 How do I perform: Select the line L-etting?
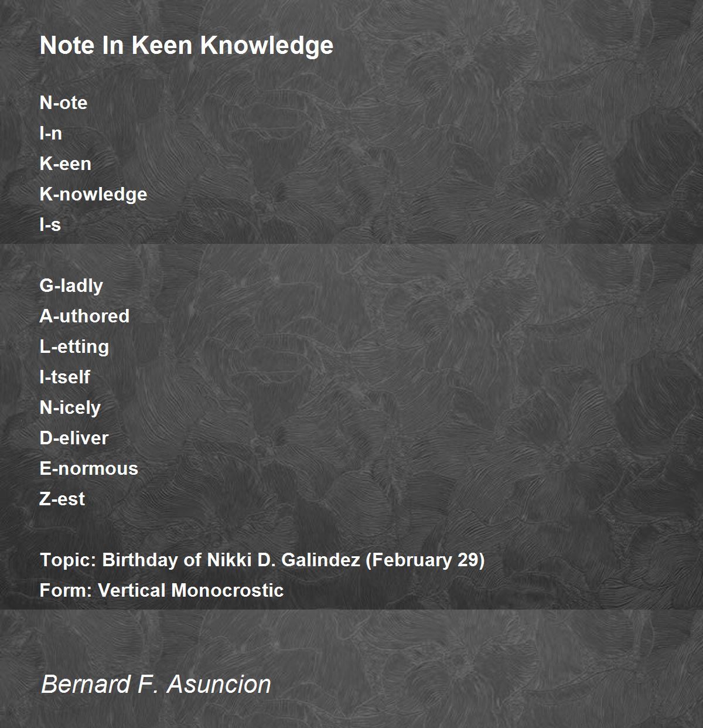(74, 346)
